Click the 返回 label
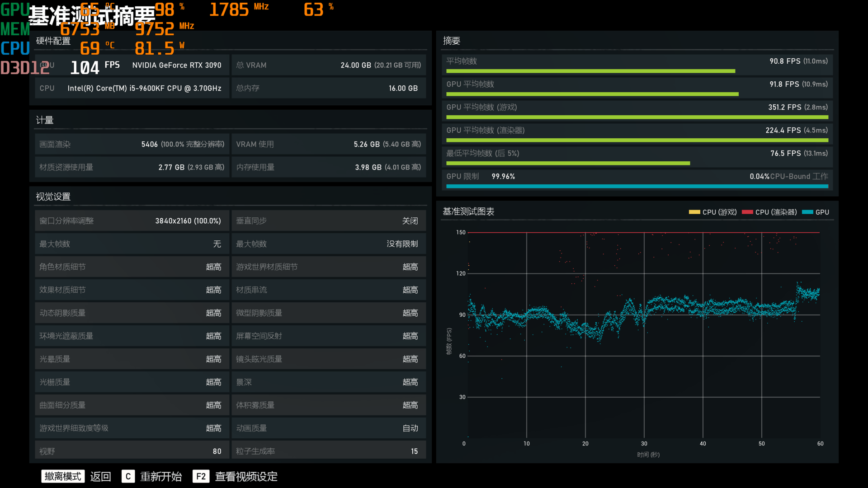The height and width of the screenshot is (488, 868). (x=100, y=477)
